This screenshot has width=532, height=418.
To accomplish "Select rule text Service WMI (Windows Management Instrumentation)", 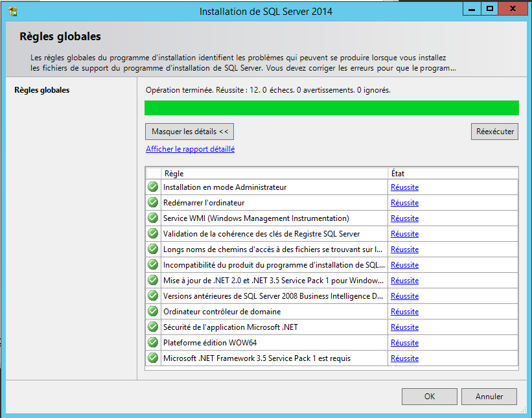I will pos(256,218).
